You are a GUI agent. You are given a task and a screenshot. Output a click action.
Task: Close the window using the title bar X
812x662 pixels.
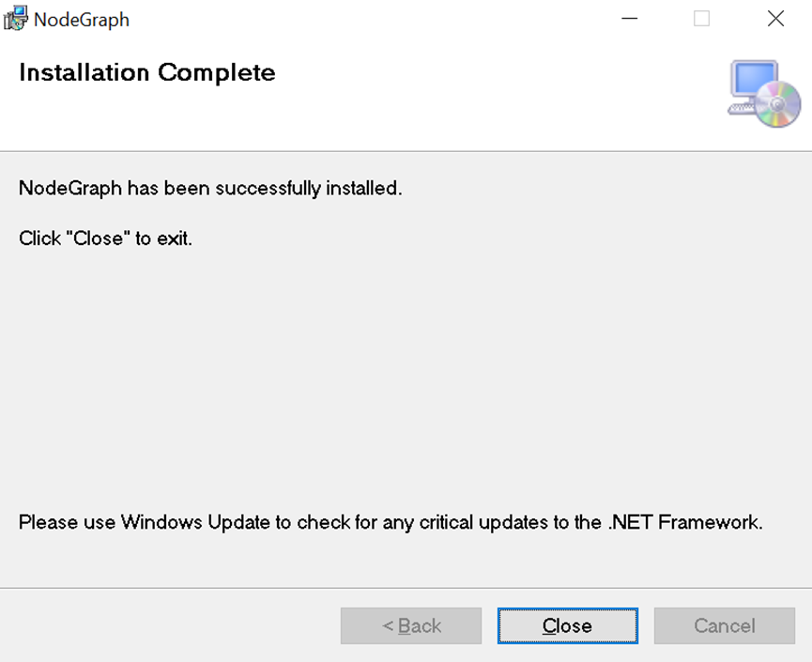tap(775, 19)
